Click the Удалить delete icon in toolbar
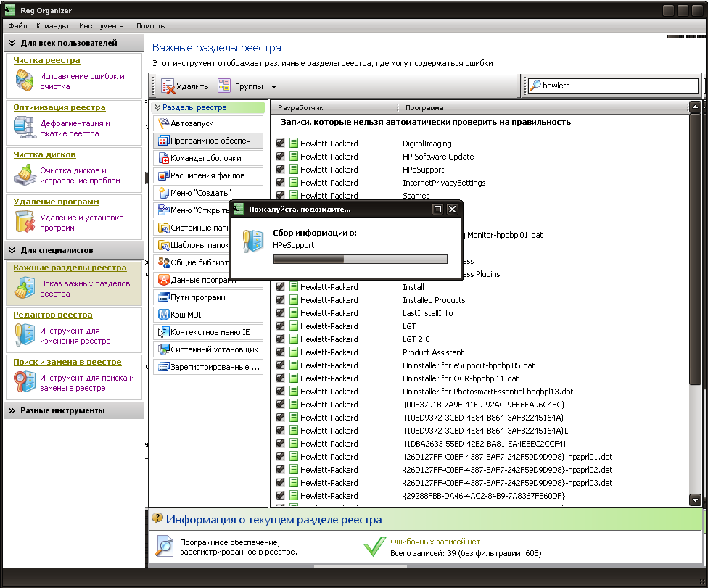 (168, 86)
